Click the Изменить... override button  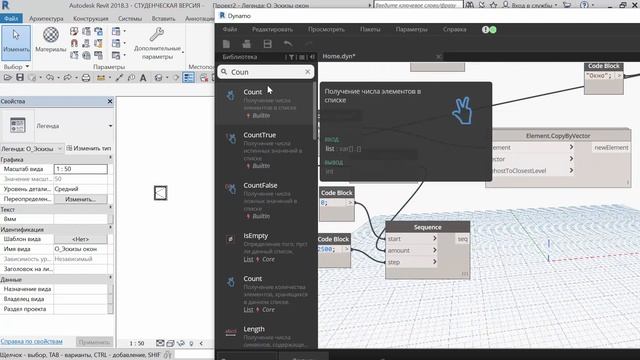[x=80, y=199]
